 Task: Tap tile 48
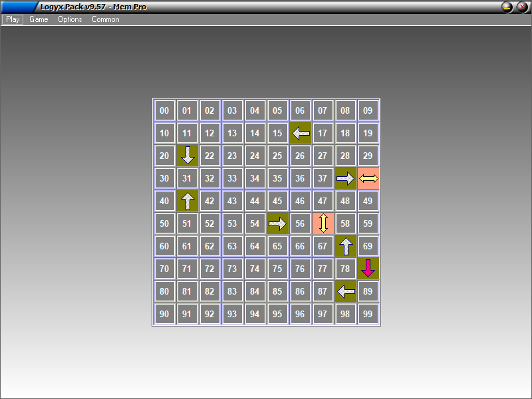(x=345, y=201)
